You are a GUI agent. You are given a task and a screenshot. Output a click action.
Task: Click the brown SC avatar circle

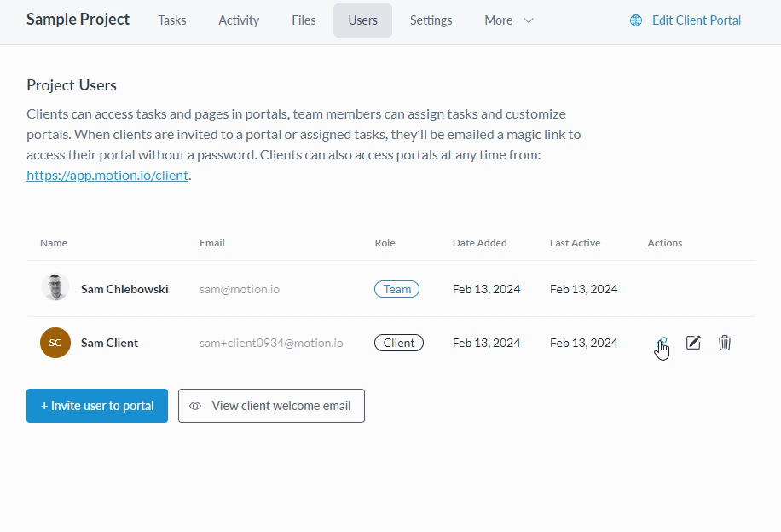pos(55,343)
